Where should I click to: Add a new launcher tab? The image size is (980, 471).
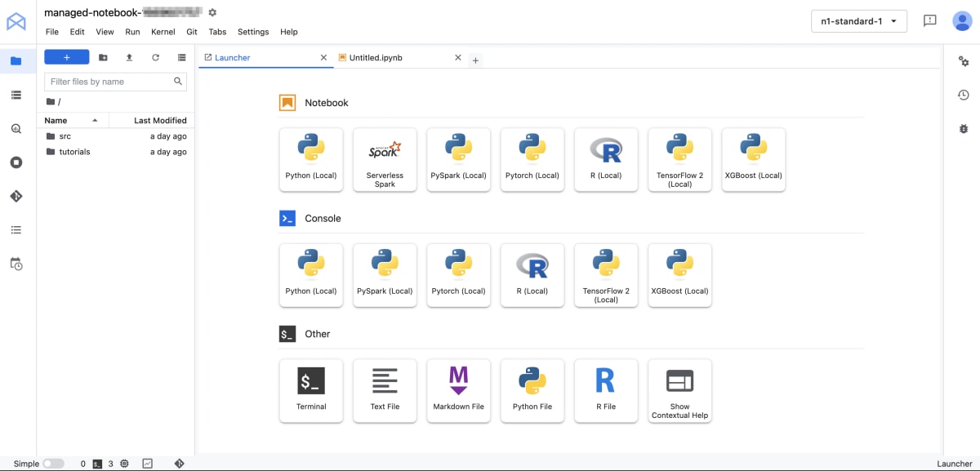(475, 60)
